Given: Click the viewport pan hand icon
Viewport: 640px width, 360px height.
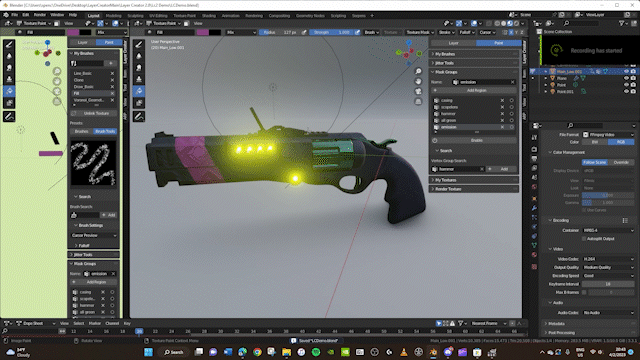Looking at the screenshot, I should [418, 81].
